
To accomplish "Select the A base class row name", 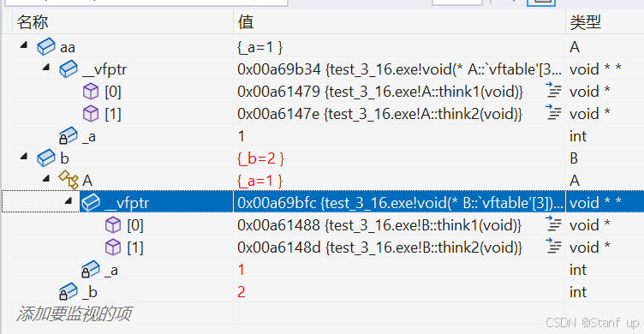I will point(87,181).
